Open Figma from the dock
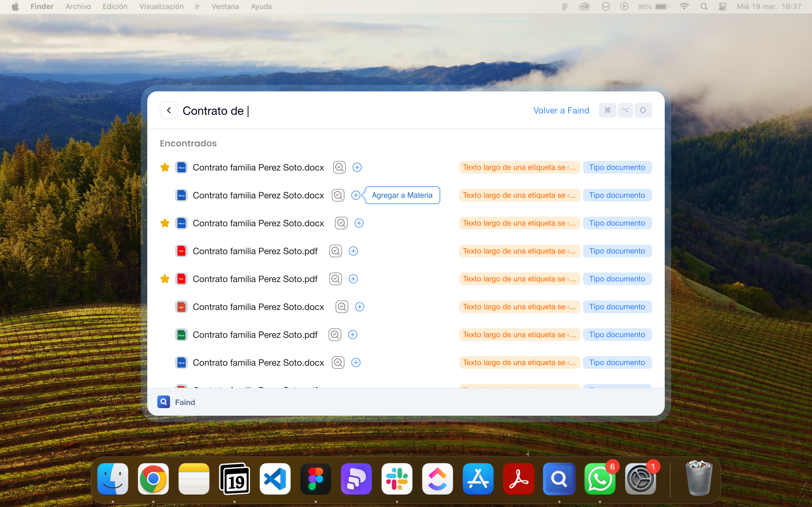Viewport: 812px width, 507px height. click(315, 479)
